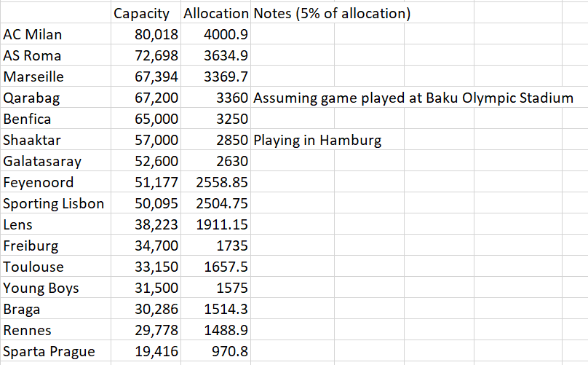Click Feyenoord allocation value 2558.85
This screenshot has width=588, height=365.
click(x=215, y=182)
